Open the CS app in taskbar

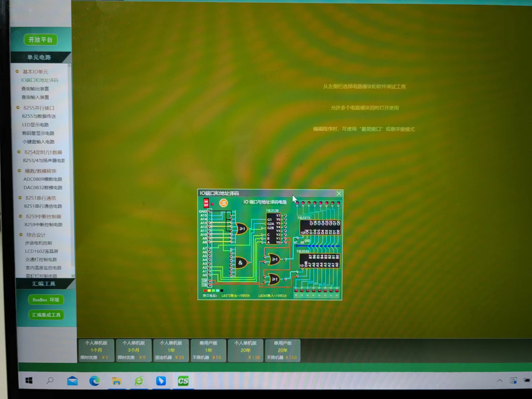click(183, 381)
